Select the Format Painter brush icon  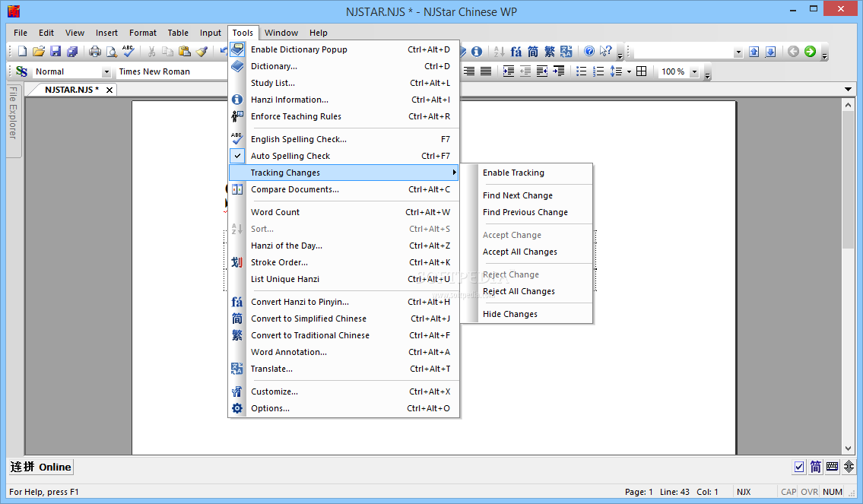(x=201, y=51)
